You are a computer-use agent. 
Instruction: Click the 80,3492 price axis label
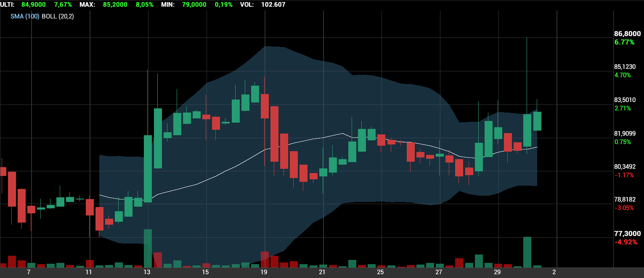point(625,167)
